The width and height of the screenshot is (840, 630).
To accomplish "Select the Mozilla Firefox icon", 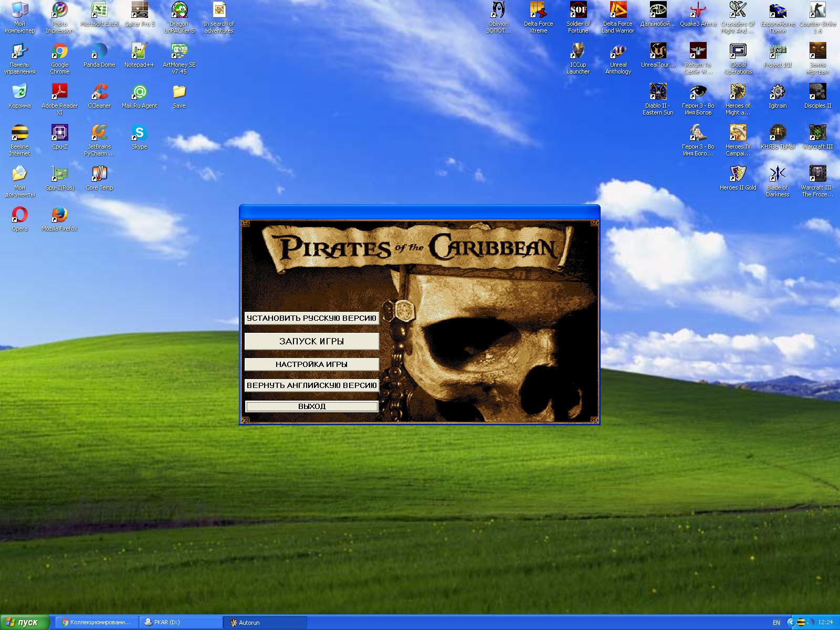I will [x=59, y=219].
